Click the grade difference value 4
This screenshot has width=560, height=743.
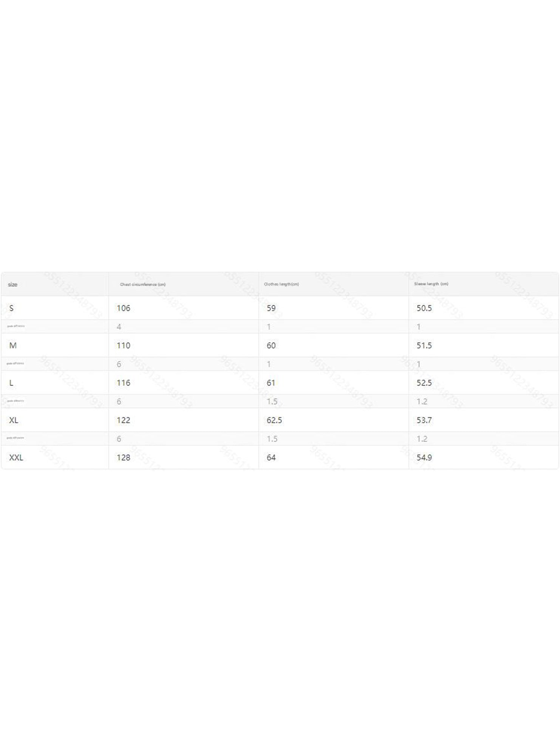[119, 327]
